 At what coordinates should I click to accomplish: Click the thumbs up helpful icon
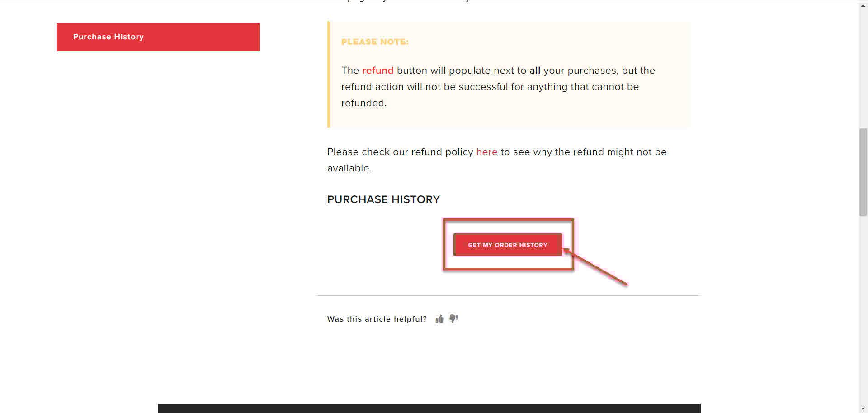pyautogui.click(x=439, y=319)
